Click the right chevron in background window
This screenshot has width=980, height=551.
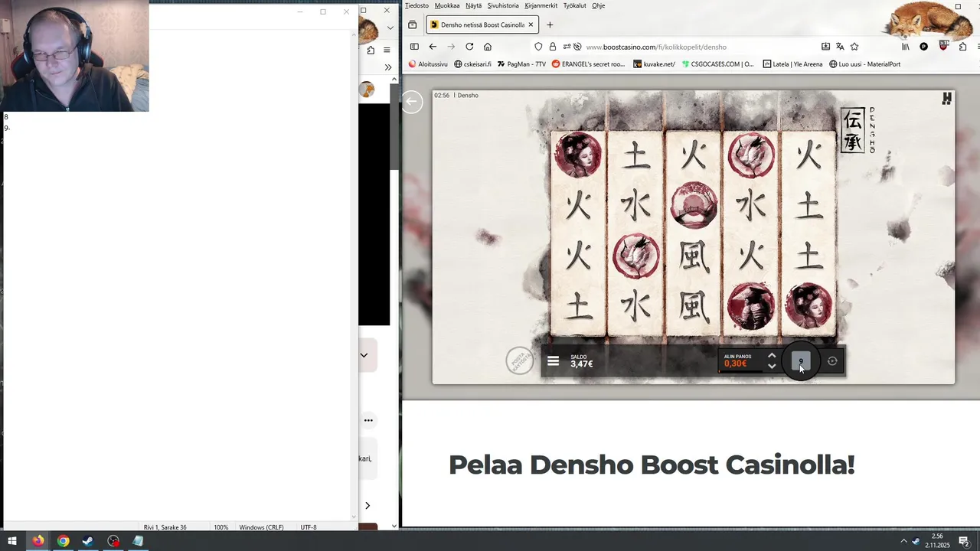pyautogui.click(x=367, y=505)
